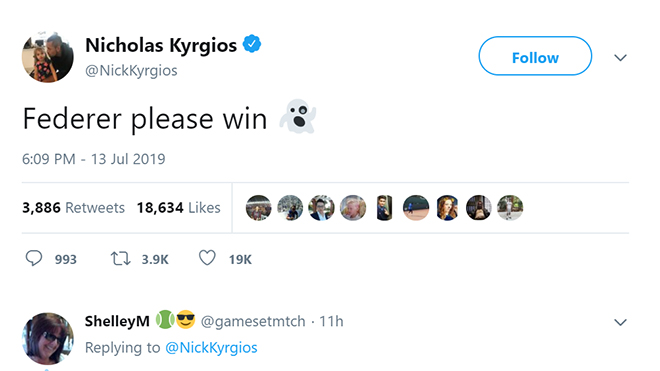Click the blue verified badge
Screen dimensions: 660x371
(x=252, y=44)
